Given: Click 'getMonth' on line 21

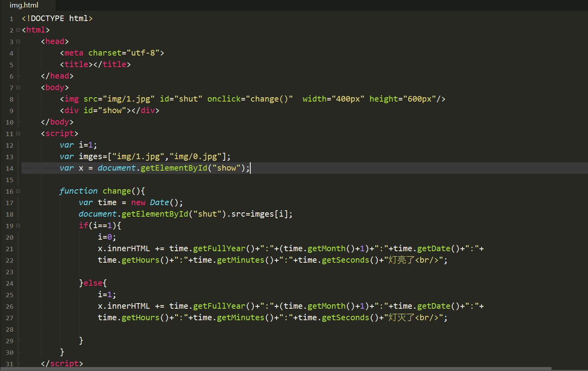Looking at the screenshot, I should point(327,248).
